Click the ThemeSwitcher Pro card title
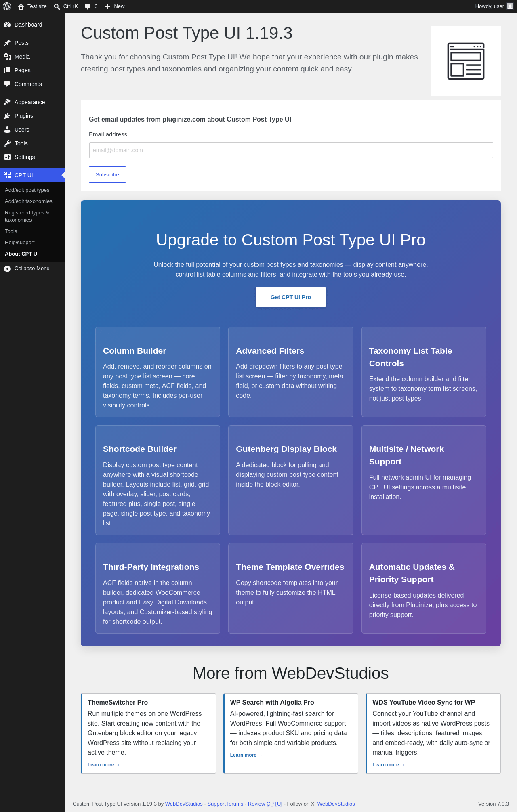The height and width of the screenshot is (812, 517). point(118,702)
